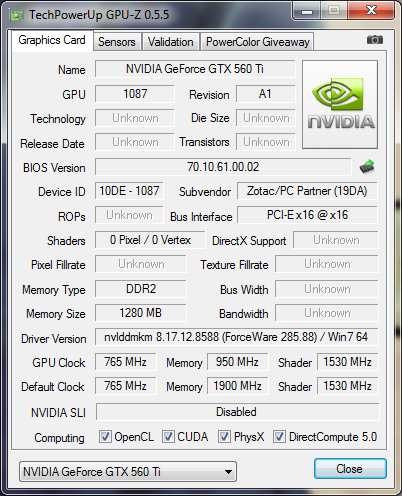
Task: Click the Subvendor field Zotac/PC Partner
Action: [x=307, y=191]
